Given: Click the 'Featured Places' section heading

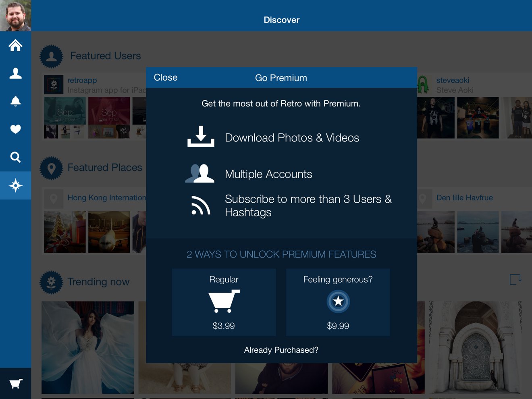Looking at the screenshot, I should (x=105, y=167).
